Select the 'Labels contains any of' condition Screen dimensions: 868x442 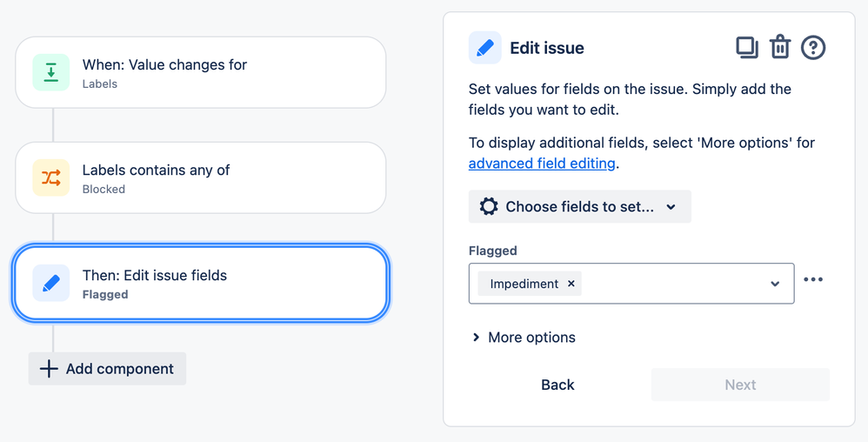[x=200, y=178]
